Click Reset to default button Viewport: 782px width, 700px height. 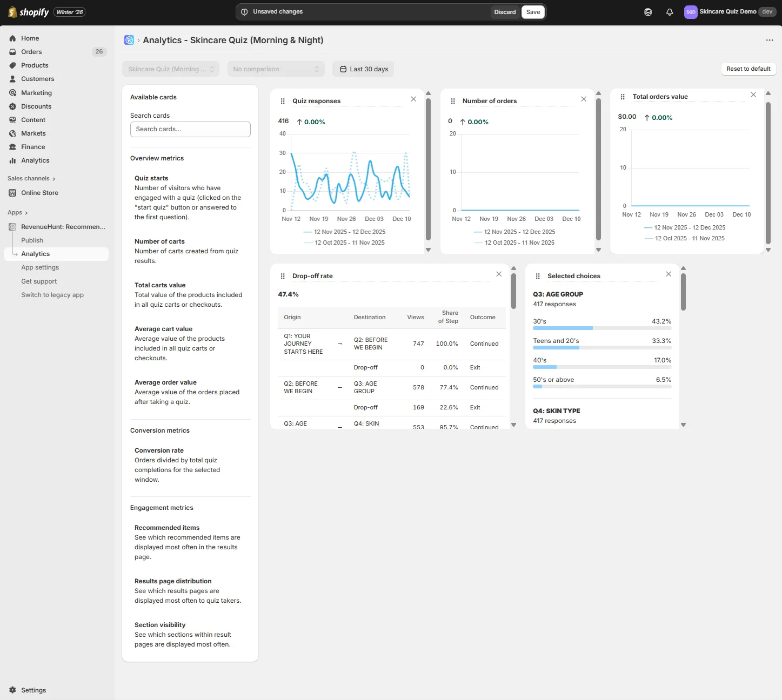tap(748, 69)
